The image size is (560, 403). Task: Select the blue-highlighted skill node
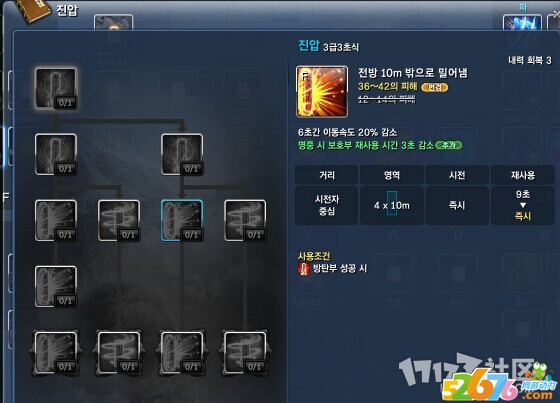pos(182,220)
